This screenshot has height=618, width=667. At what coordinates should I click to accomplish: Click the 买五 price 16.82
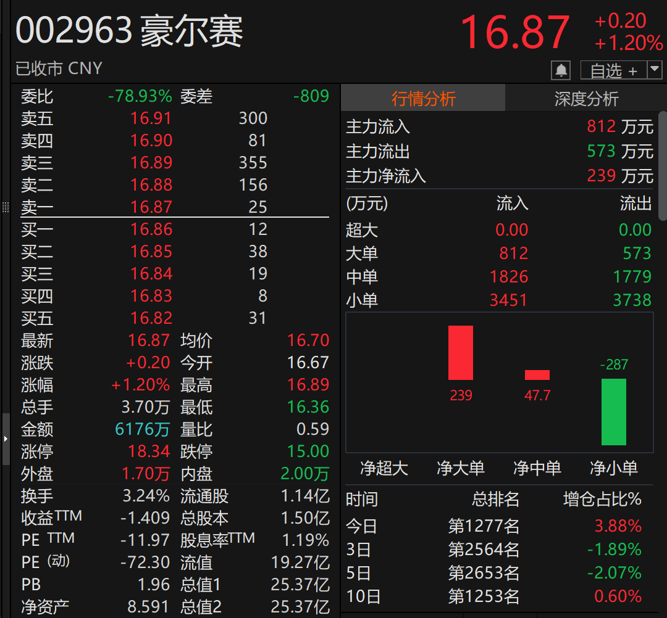click(x=151, y=318)
